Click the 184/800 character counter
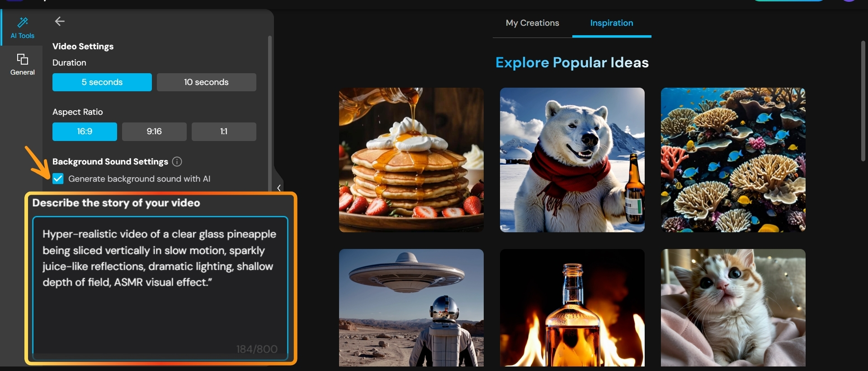868x371 pixels. tap(257, 349)
